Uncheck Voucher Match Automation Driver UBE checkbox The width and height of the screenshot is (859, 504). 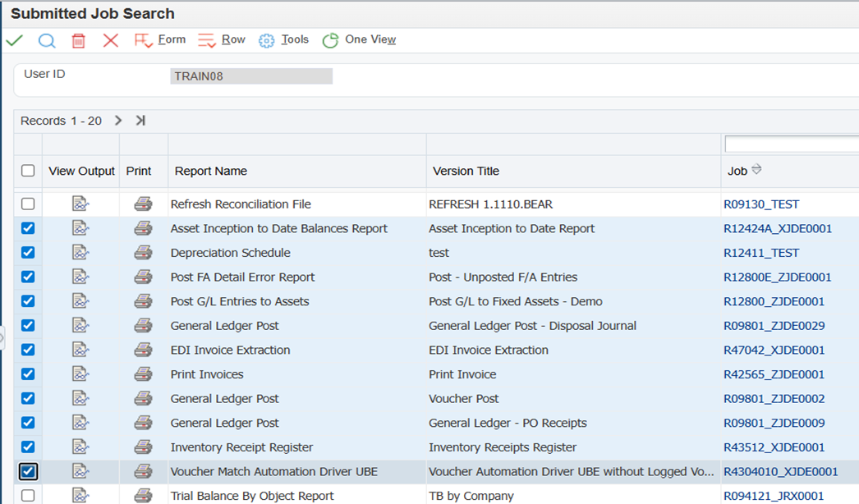(28, 471)
